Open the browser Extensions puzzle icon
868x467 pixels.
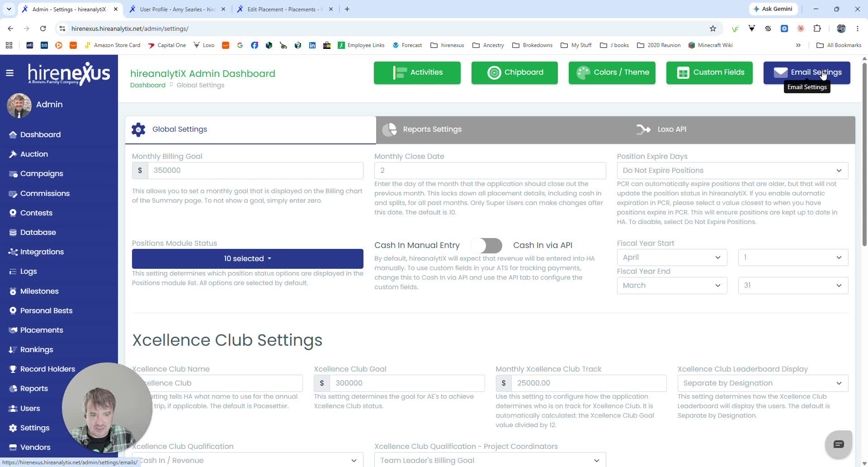point(817,29)
